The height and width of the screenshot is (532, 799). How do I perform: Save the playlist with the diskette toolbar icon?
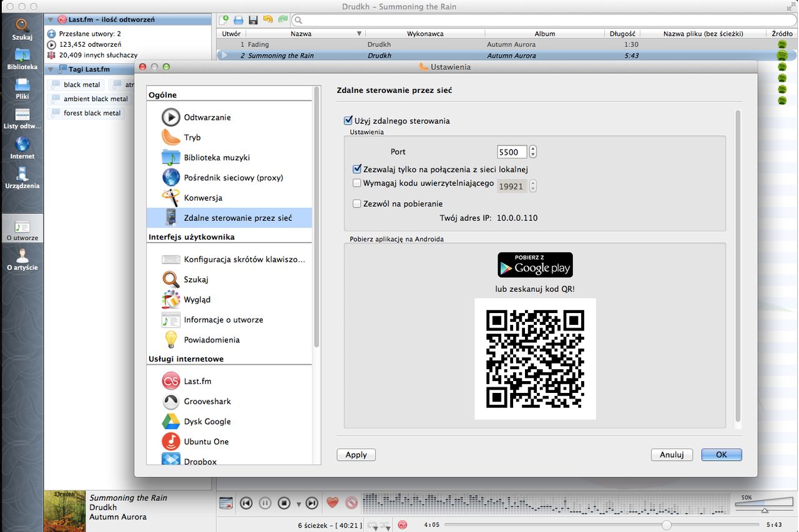tap(253, 19)
